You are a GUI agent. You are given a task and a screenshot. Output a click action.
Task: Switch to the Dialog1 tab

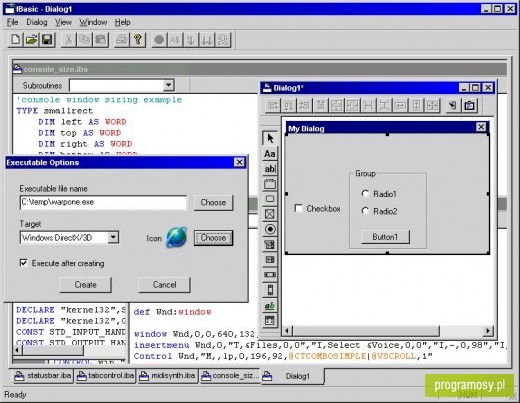[292, 376]
